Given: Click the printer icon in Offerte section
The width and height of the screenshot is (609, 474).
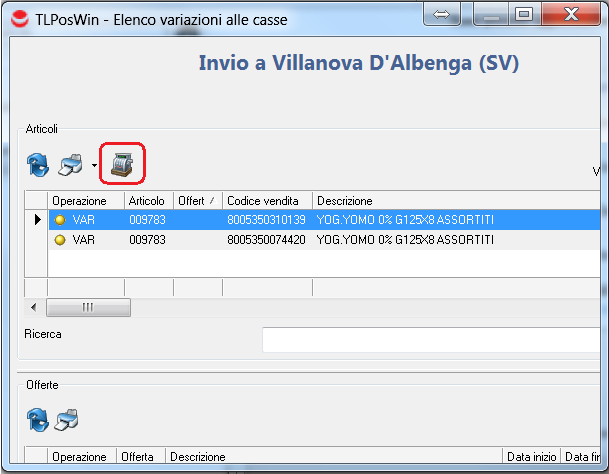Looking at the screenshot, I should [x=66, y=420].
